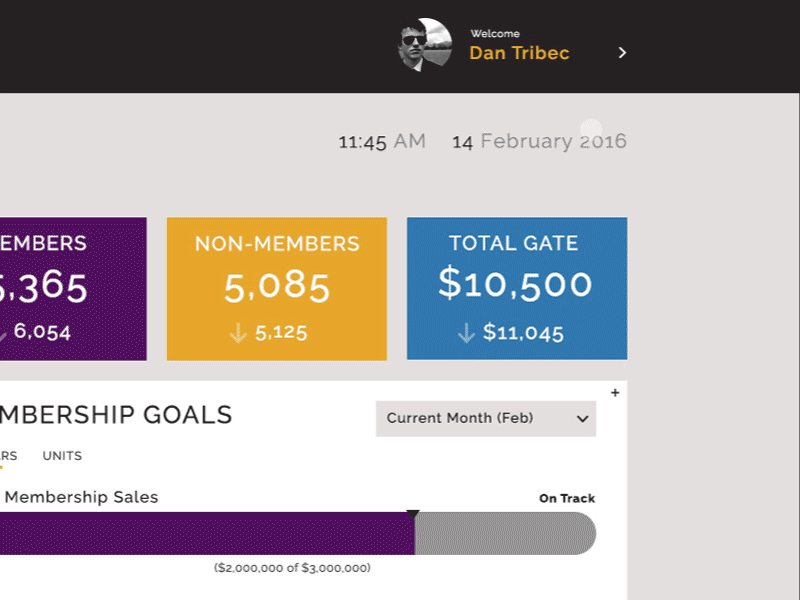Screen dimensions: 800x600
Task: Click the plus icon on the Membership Goals panel
Action: 616,393
